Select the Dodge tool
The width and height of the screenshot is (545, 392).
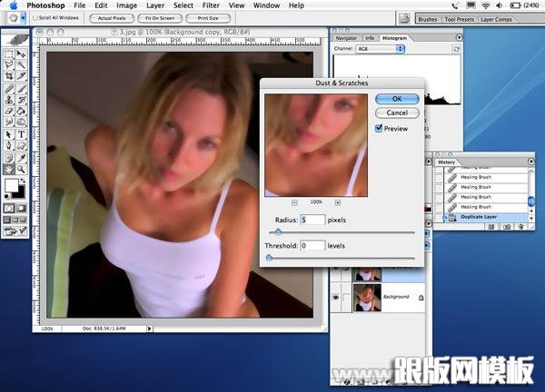pyautogui.click(x=21, y=122)
